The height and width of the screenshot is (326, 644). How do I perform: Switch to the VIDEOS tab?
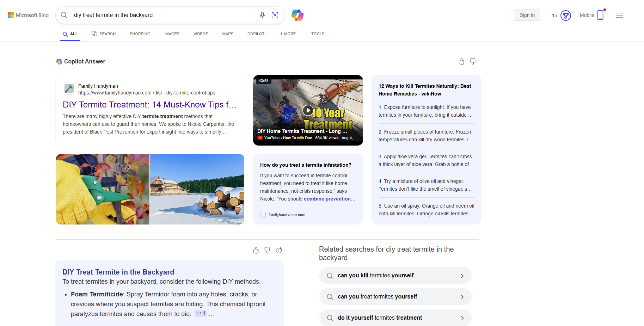click(201, 34)
